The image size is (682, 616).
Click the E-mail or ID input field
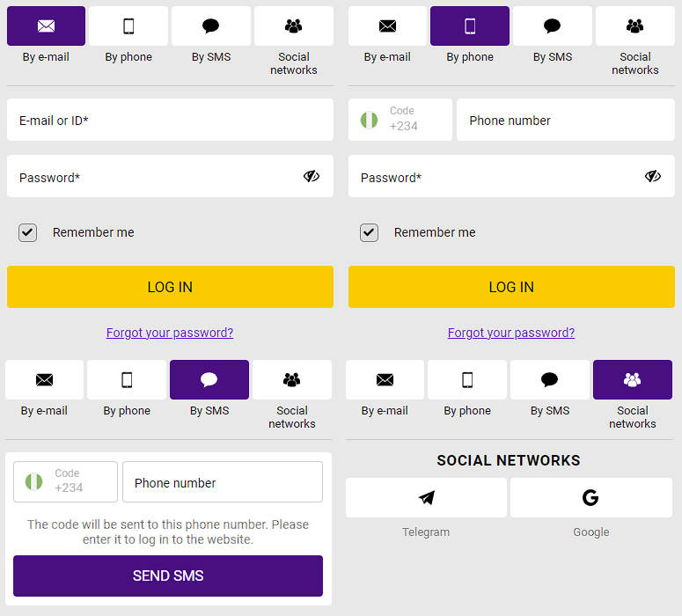(x=170, y=120)
